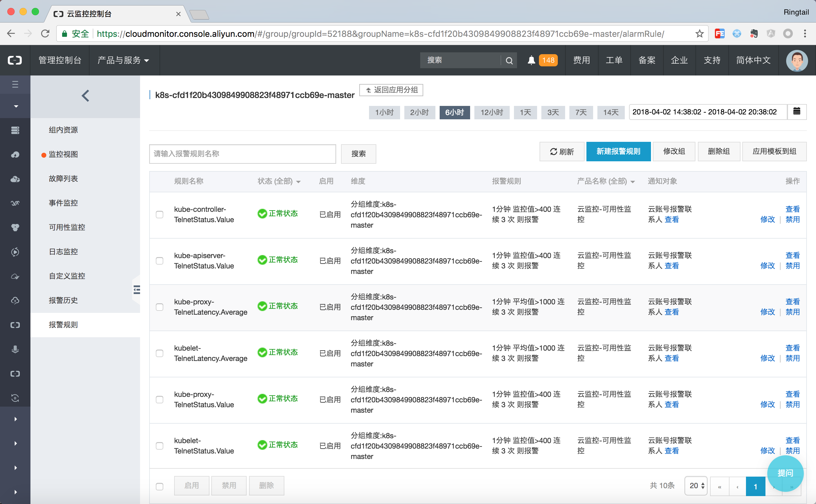Click the green status icon for kube-controller rule

coord(262,214)
